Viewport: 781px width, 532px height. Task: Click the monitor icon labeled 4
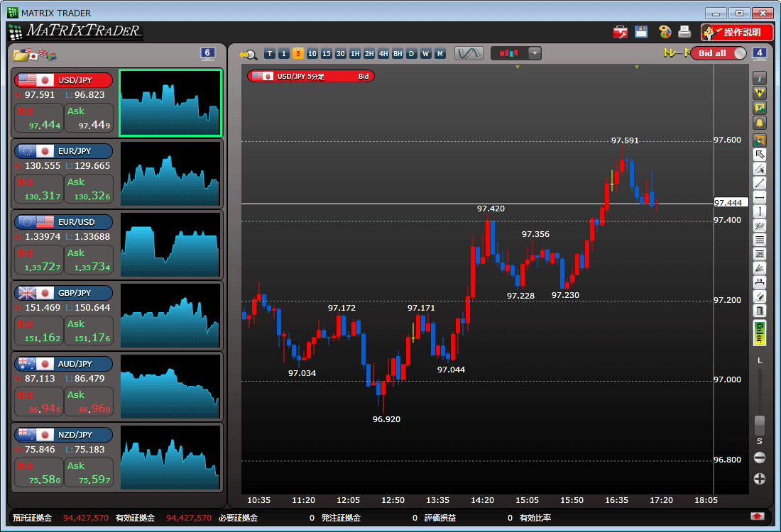coord(759,53)
